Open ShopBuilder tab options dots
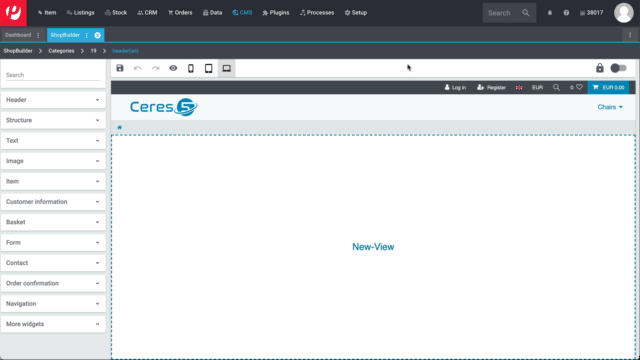640x360 pixels. [x=87, y=35]
